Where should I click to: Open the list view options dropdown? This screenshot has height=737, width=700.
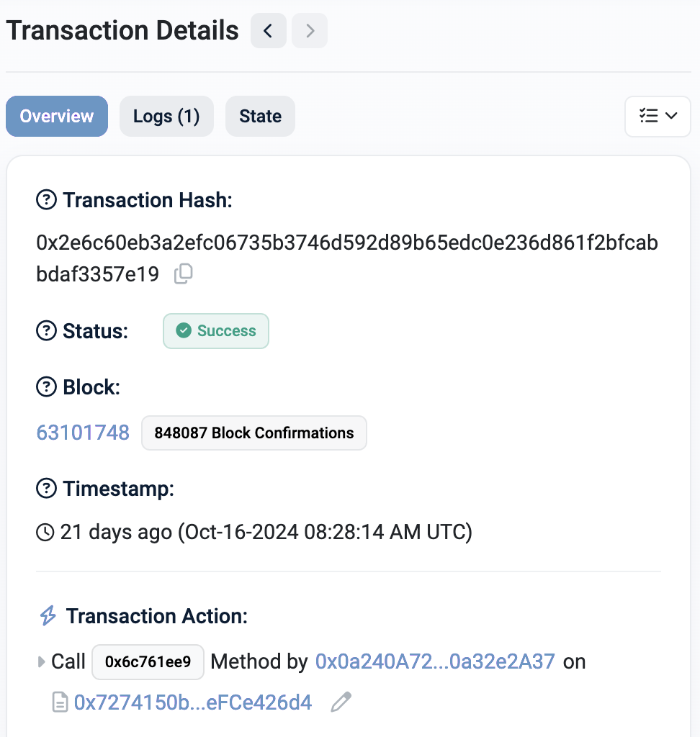pos(658,116)
